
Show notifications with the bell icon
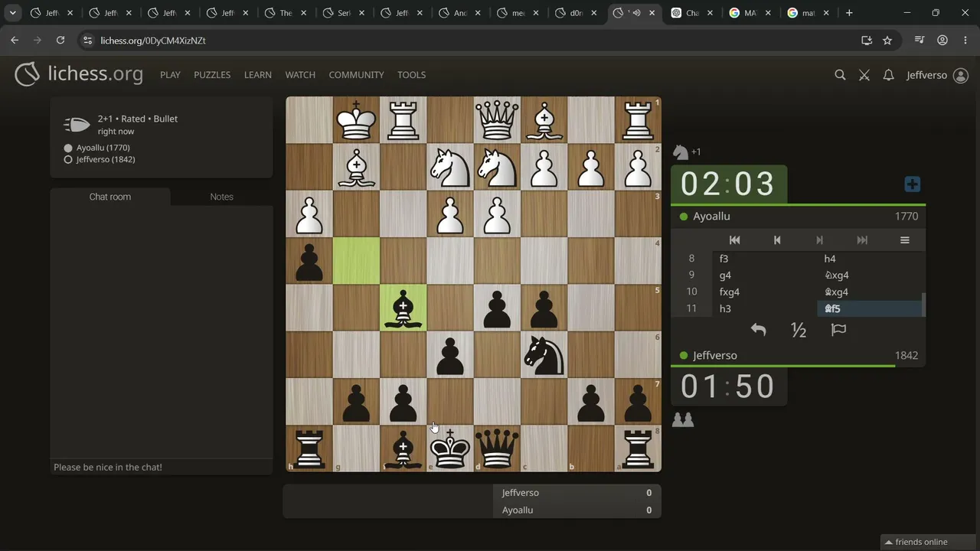(888, 75)
